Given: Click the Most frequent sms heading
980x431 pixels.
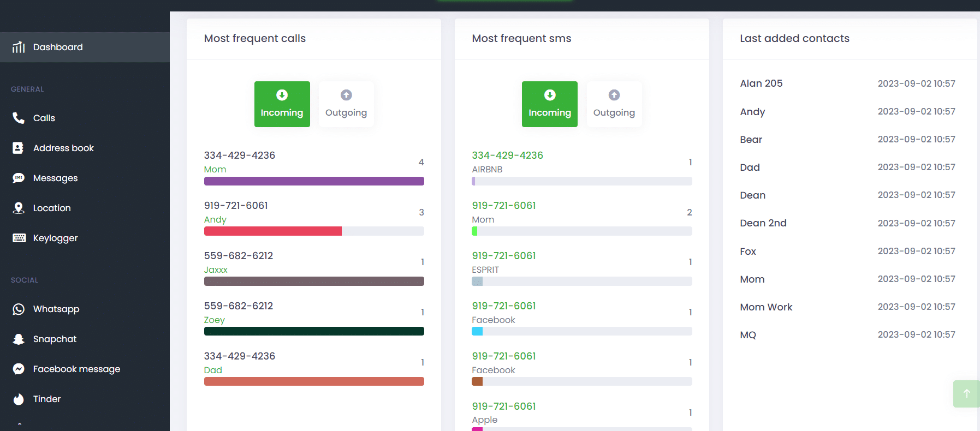Looking at the screenshot, I should pos(521,39).
